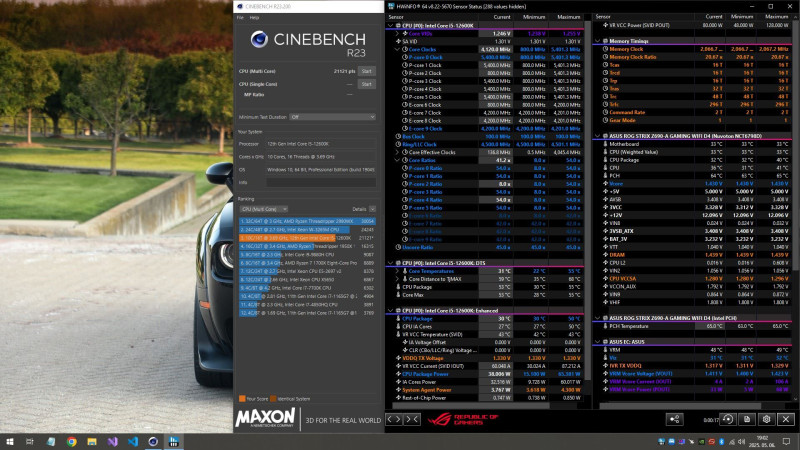Select the CPU VCCSA sensor row

[692, 279]
